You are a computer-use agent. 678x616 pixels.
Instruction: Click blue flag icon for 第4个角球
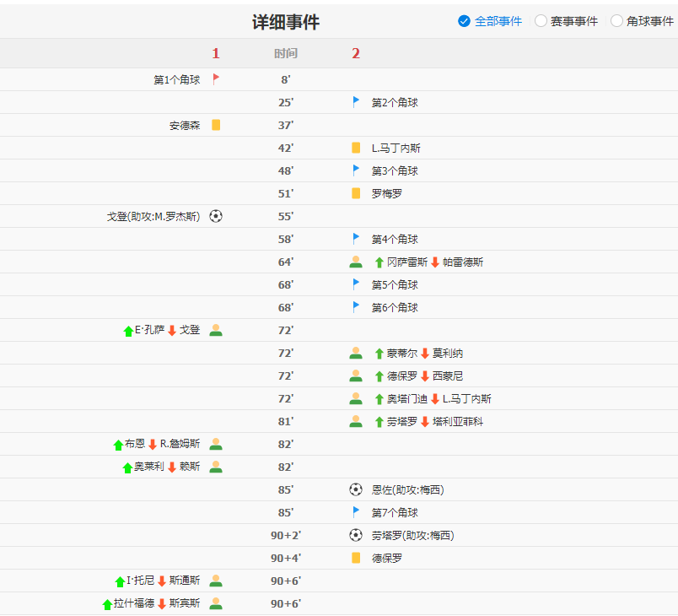(356, 239)
